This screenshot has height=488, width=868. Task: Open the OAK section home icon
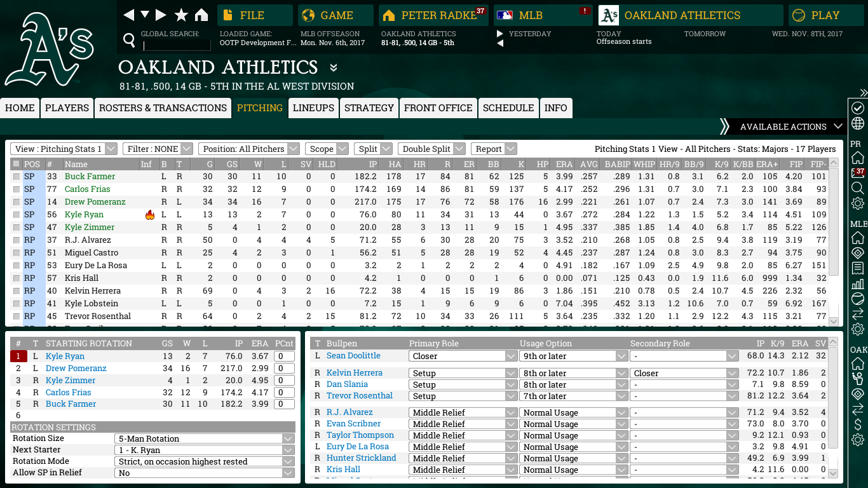858,363
